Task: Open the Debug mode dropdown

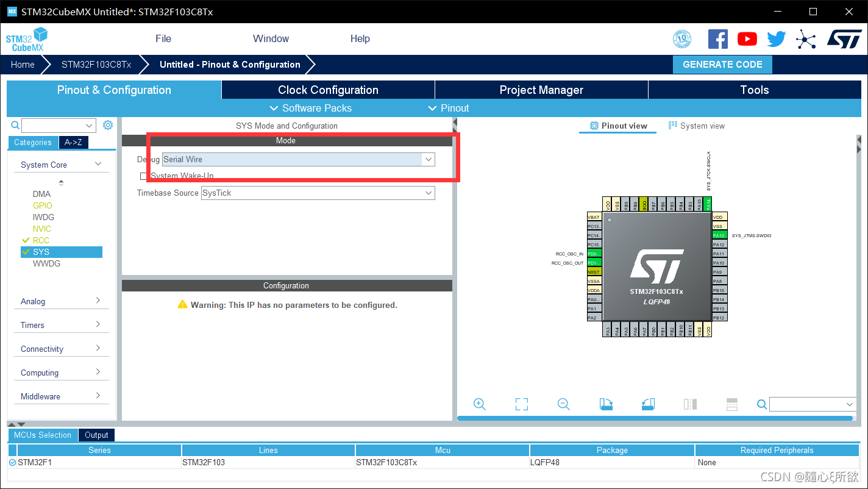Action: click(299, 159)
